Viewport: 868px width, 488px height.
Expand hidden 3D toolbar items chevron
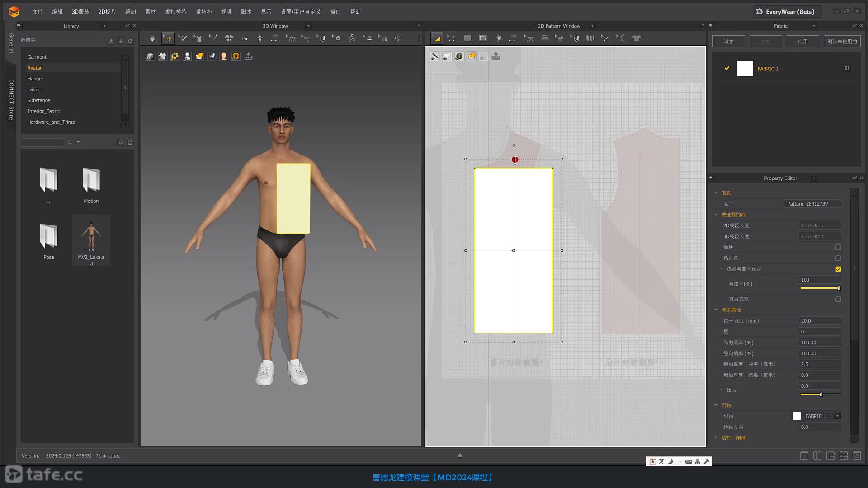click(418, 38)
